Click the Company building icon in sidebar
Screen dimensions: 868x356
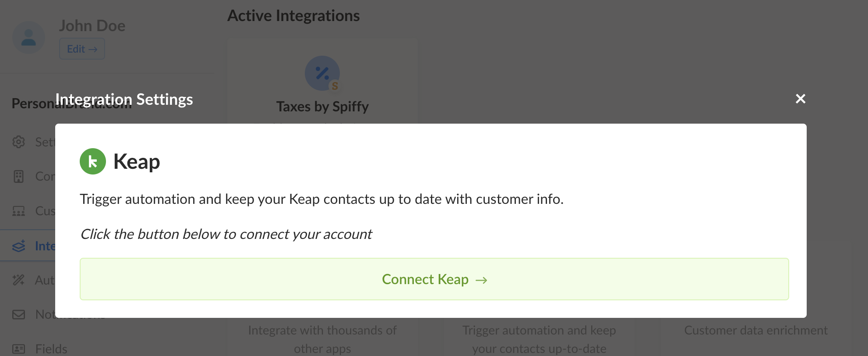point(18,176)
